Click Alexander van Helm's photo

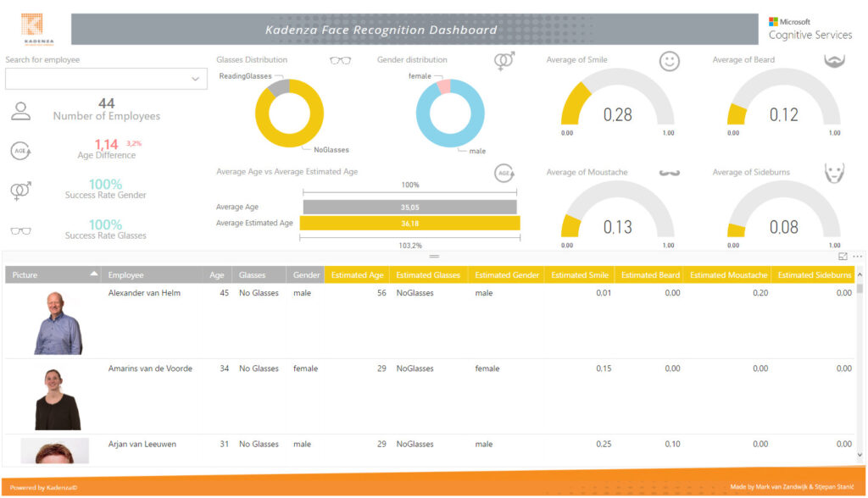[58, 324]
